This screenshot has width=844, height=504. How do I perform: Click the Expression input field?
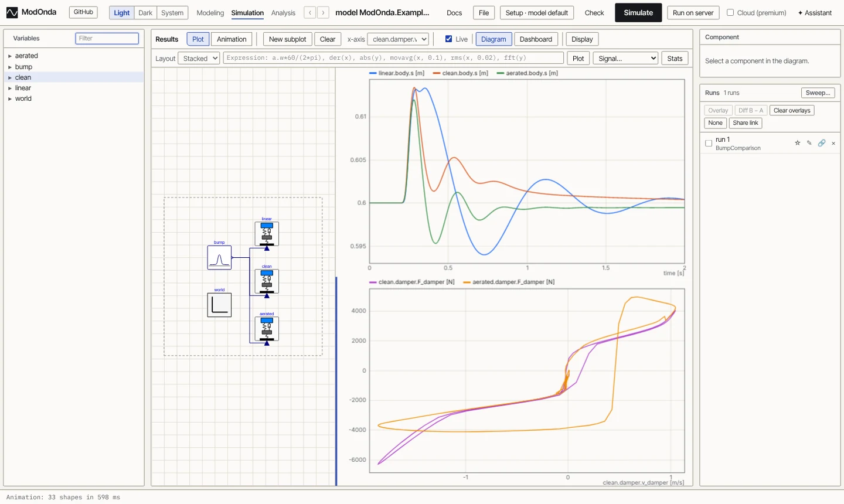[x=393, y=58]
